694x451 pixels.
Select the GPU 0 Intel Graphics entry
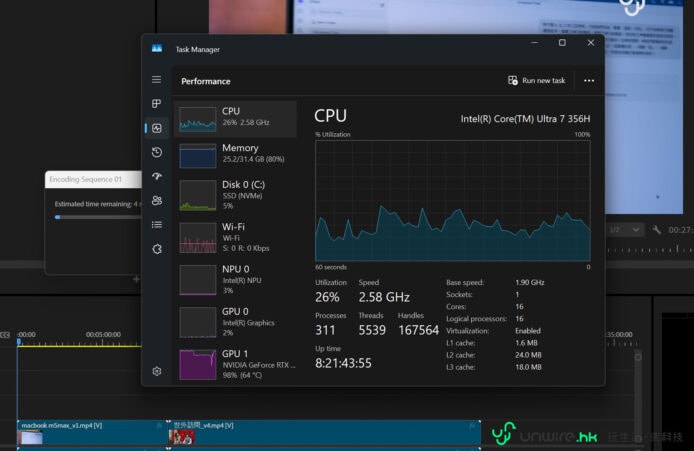tap(235, 322)
